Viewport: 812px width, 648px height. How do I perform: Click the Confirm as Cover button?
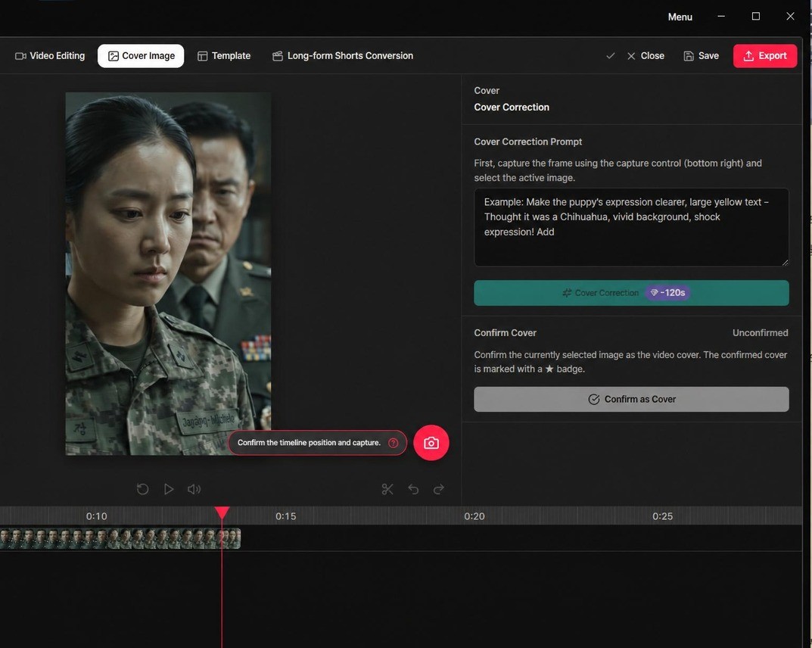coord(631,400)
